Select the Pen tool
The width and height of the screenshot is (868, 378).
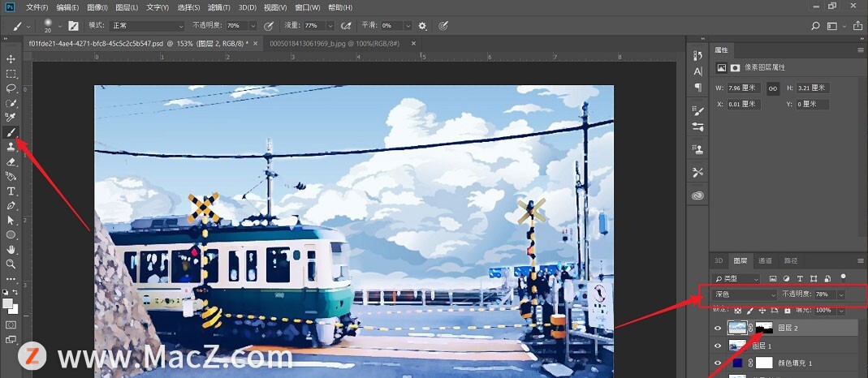coord(11,205)
